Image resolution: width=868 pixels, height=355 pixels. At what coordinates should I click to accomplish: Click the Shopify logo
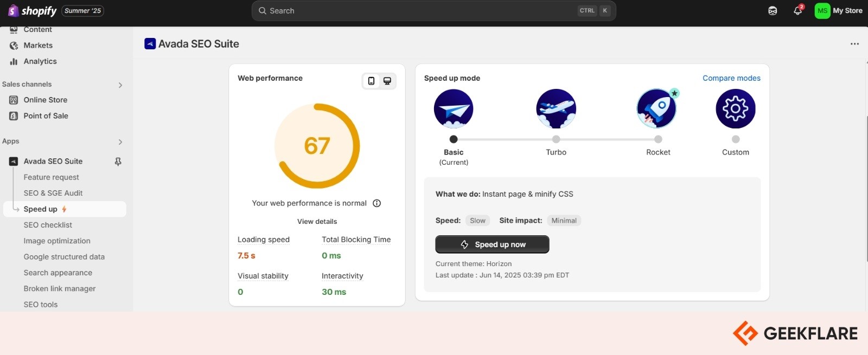(32, 11)
